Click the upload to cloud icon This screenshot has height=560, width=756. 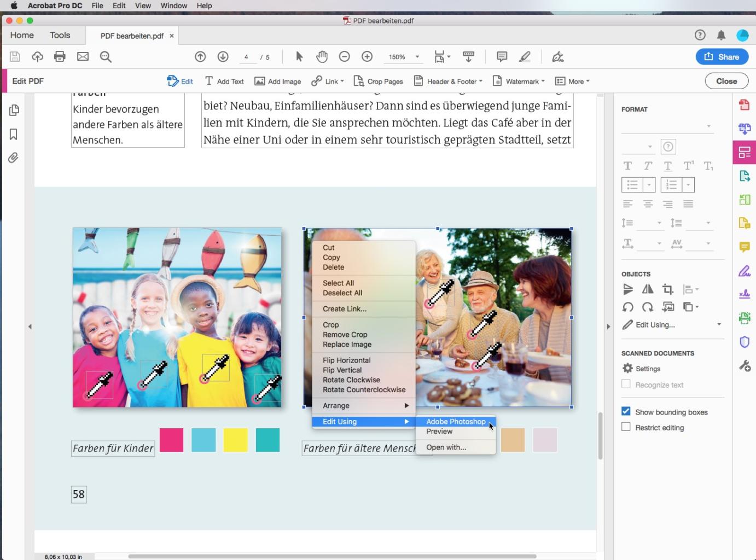(37, 56)
